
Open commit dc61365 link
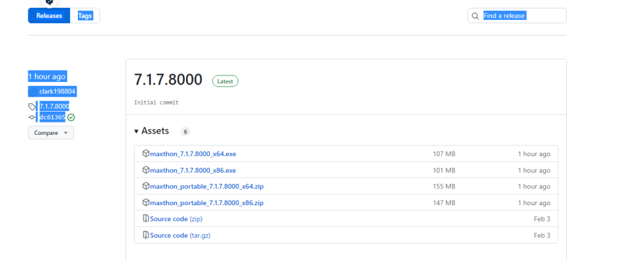tap(52, 117)
